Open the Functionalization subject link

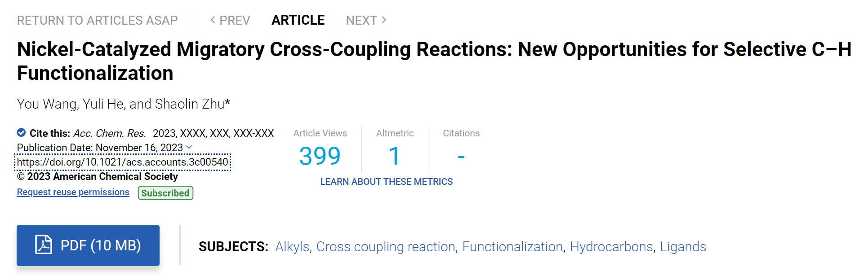point(512,247)
